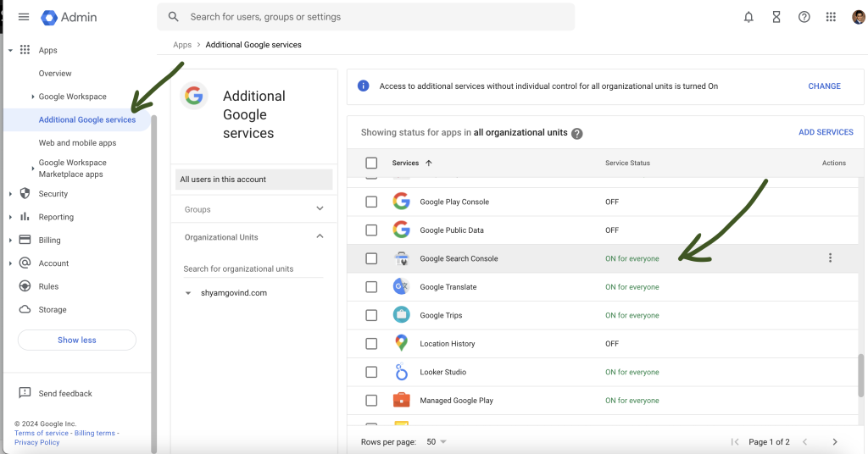Click the Google Play Console icon
Image resolution: width=868 pixels, height=454 pixels.
401,202
